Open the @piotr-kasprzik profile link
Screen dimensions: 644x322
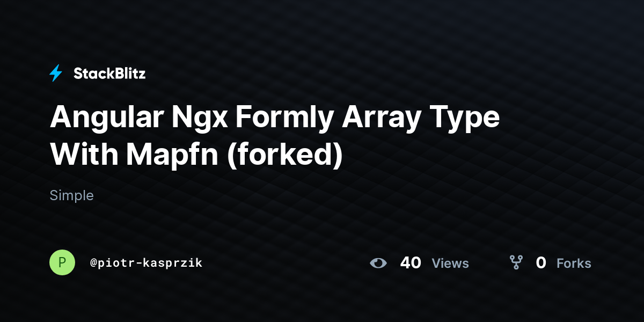coord(147,263)
